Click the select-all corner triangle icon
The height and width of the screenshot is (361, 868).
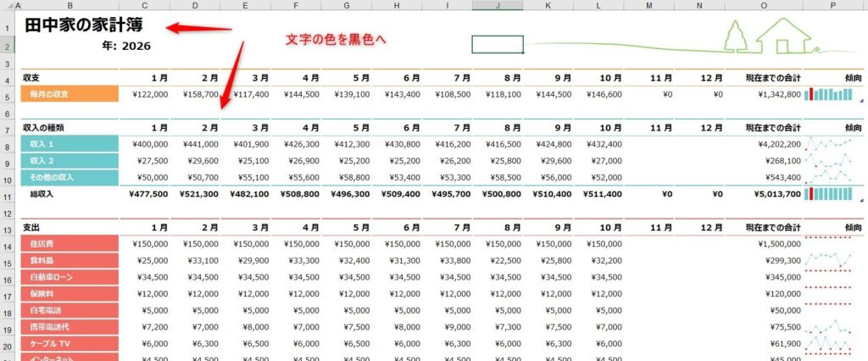point(6,6)
